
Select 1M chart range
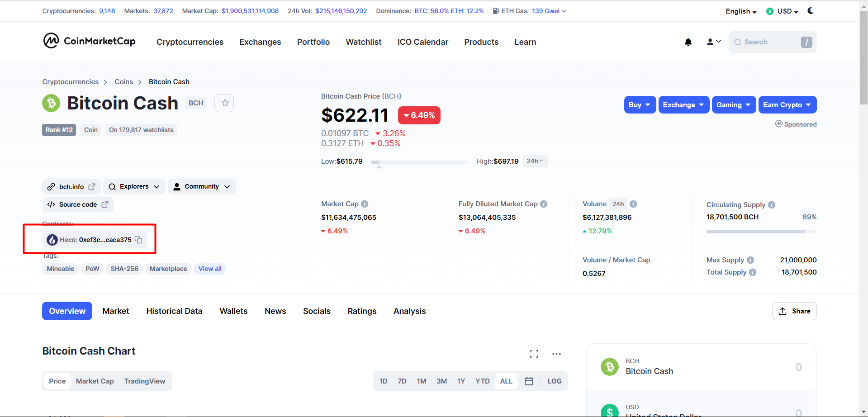point(422,381)
